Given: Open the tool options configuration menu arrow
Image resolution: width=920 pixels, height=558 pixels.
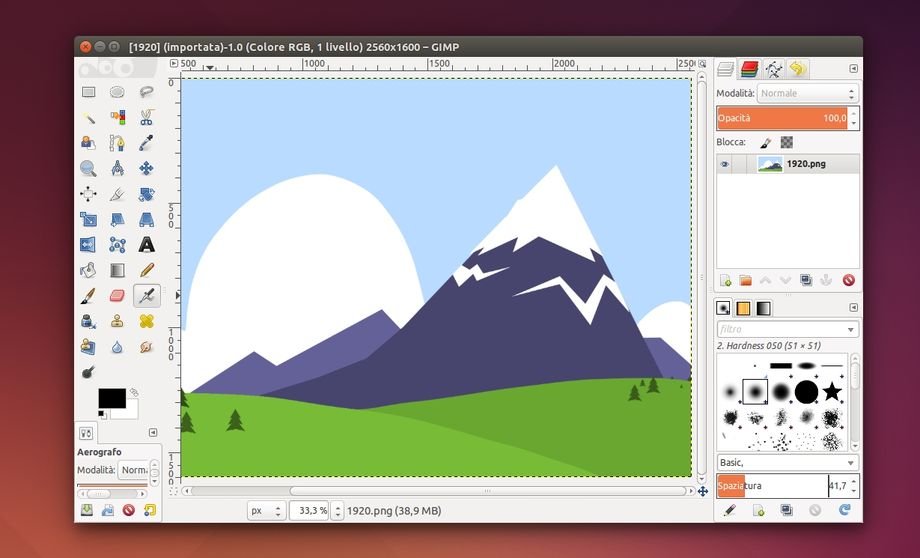Looking at the screenshot, I should [x=153, y=432].
